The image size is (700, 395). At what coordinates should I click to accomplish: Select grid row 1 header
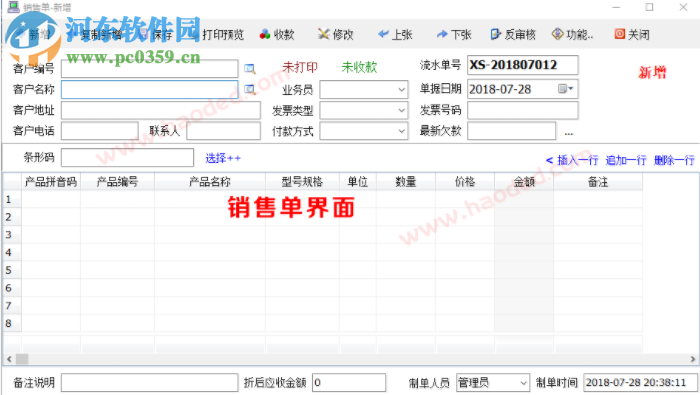pyautogui.click(x=12, y=199)
